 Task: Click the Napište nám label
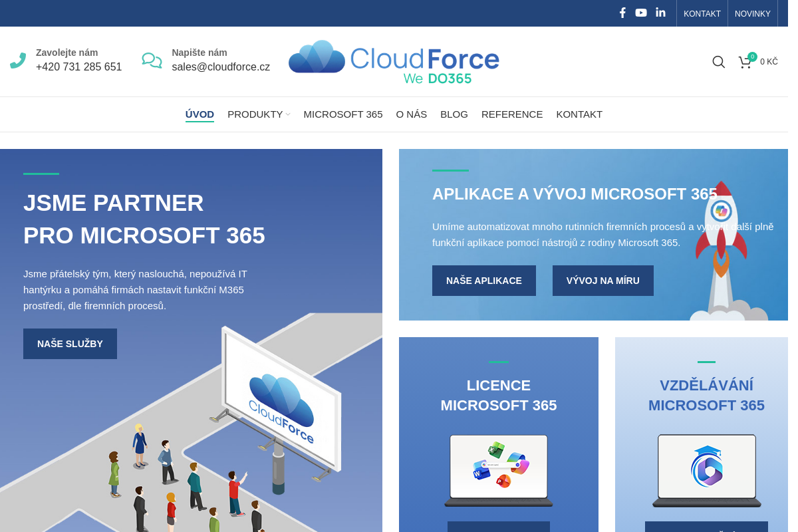tap(199, 53)
